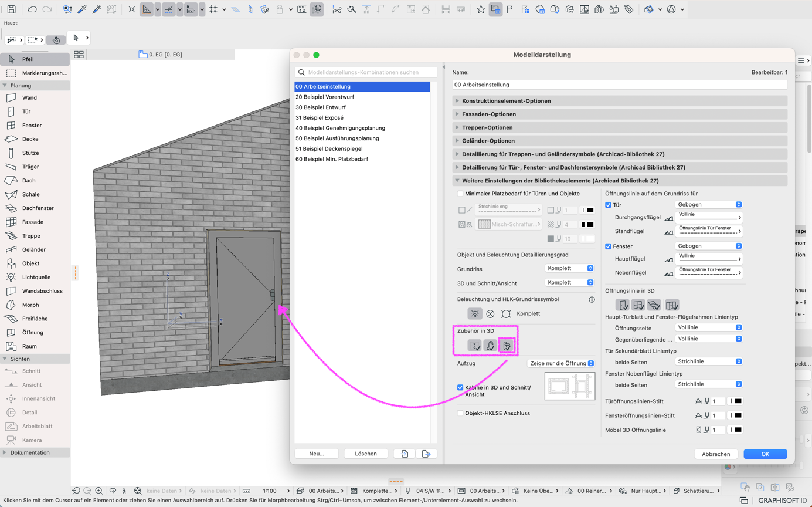This screenshot has height=507, width=812.
Task: Enable Minimaler Platzbedarf für Türen und Objekte
Action: (x=460, y=194)
